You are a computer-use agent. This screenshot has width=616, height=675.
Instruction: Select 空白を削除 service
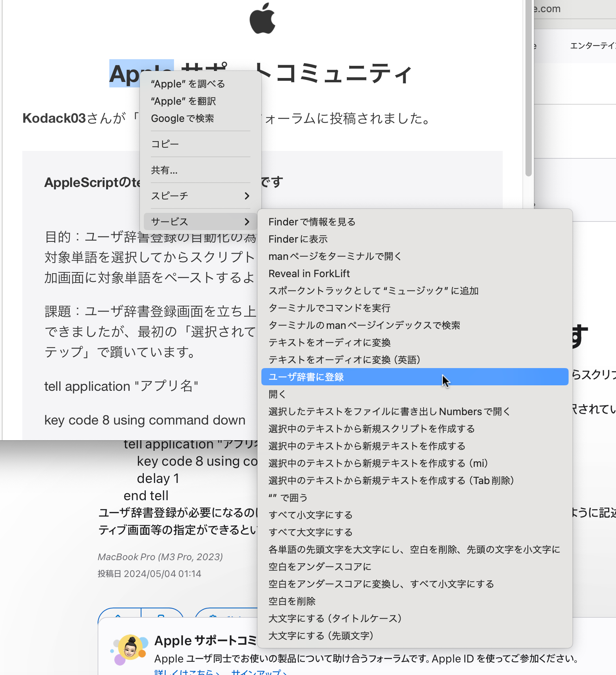415,601
